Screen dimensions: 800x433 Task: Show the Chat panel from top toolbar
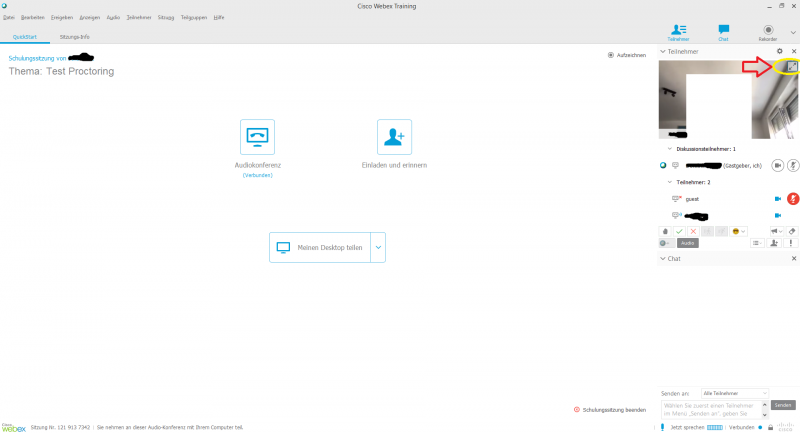[723, 33]
